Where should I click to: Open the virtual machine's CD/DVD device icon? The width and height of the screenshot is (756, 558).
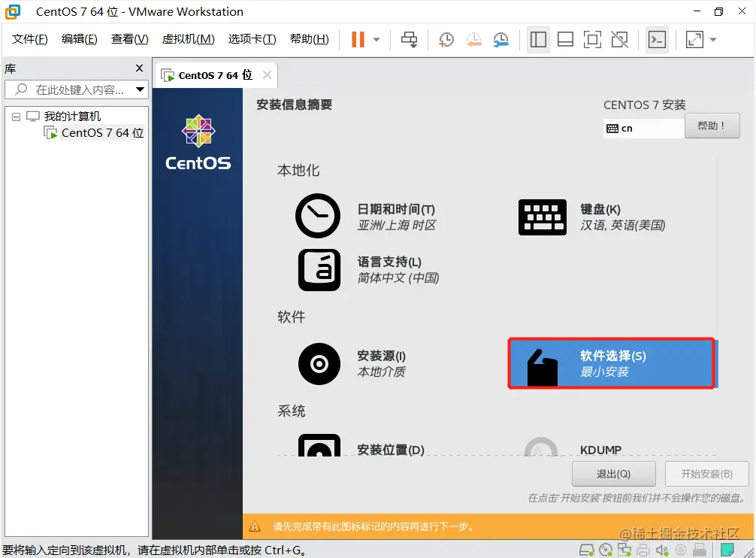coord(604,550)
